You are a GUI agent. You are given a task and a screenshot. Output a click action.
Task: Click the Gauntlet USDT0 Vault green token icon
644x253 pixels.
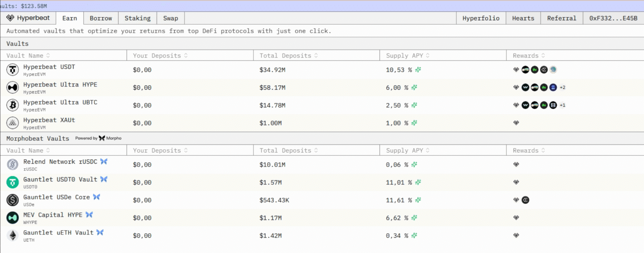click(x=13, y=183)
